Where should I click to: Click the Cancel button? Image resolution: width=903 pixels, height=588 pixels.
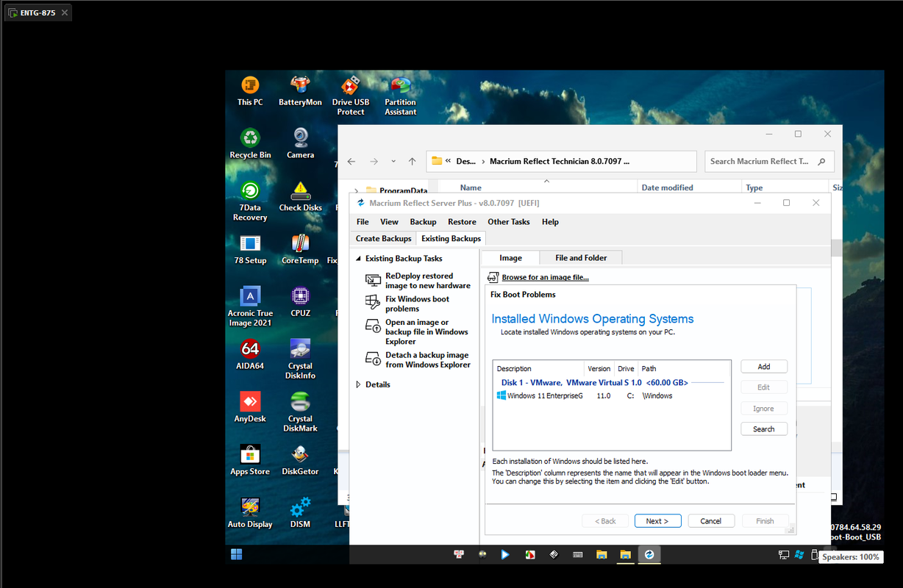[710, 521]
